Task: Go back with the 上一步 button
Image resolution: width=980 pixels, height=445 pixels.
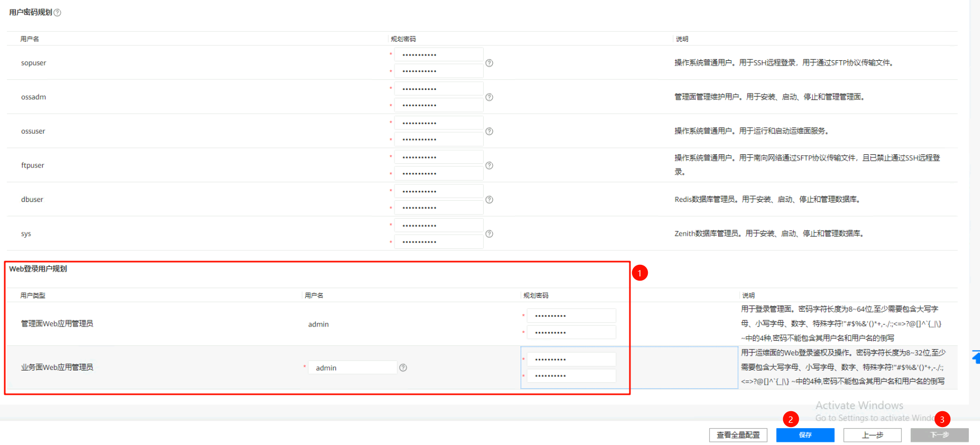Action: pos(872,435)
